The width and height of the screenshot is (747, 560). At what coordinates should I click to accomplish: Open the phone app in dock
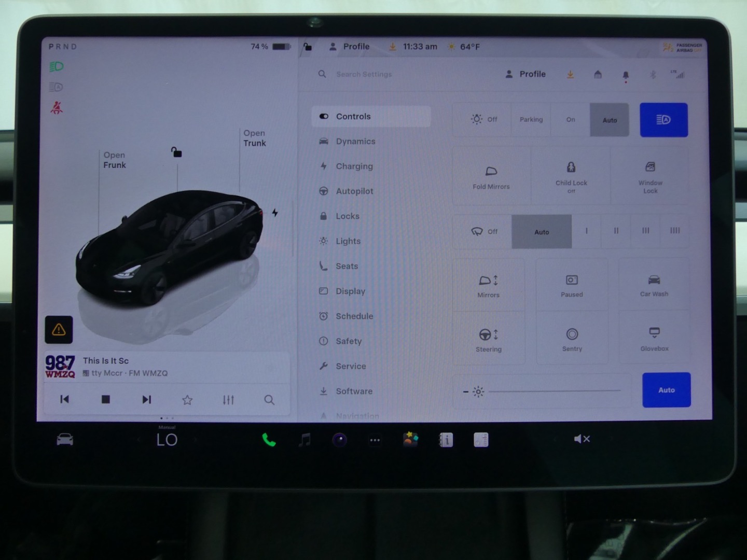269,440
